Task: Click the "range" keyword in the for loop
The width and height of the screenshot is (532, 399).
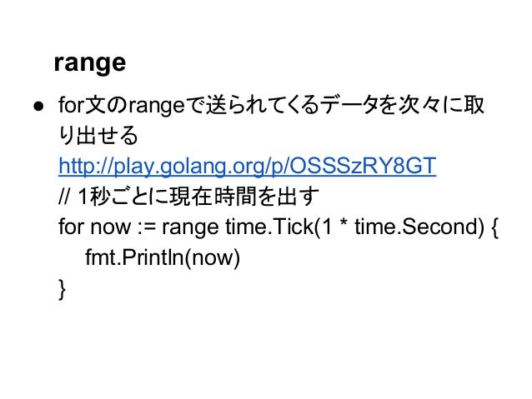Action: [x=190, y=227]
